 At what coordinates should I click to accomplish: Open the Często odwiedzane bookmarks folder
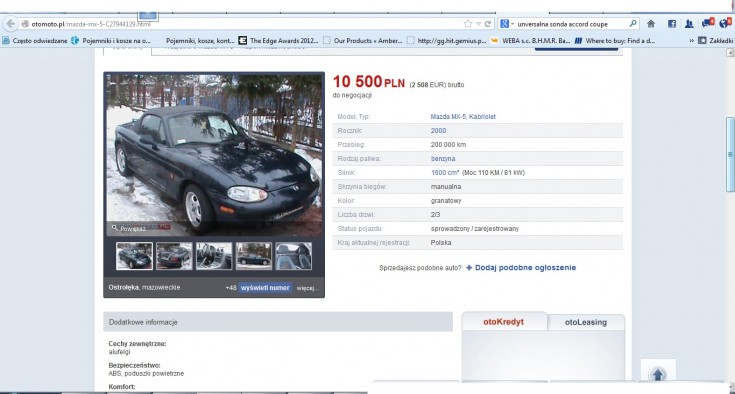(x=35, y=41)
